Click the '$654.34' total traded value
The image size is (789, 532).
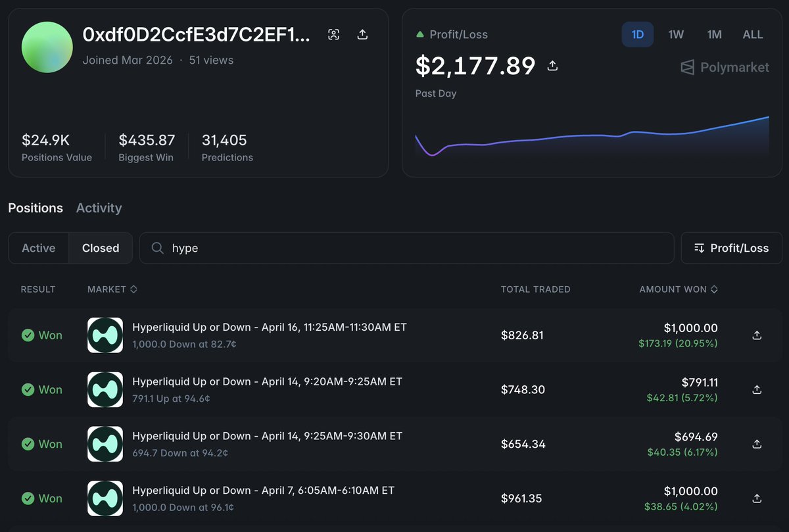(523, 444)
